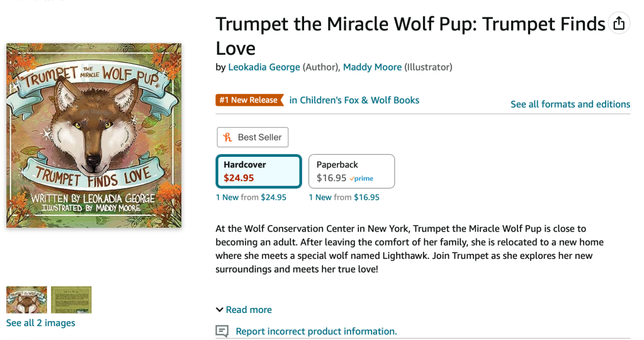
Task: Select the back cover thumbnail
Action: click(71, 300)
